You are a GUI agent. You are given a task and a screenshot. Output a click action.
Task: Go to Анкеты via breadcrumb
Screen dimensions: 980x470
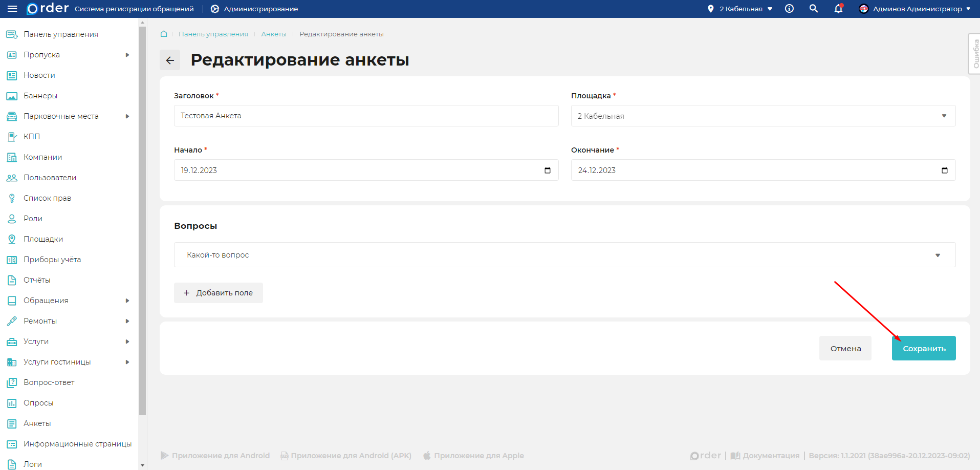(x=274, y=34)
